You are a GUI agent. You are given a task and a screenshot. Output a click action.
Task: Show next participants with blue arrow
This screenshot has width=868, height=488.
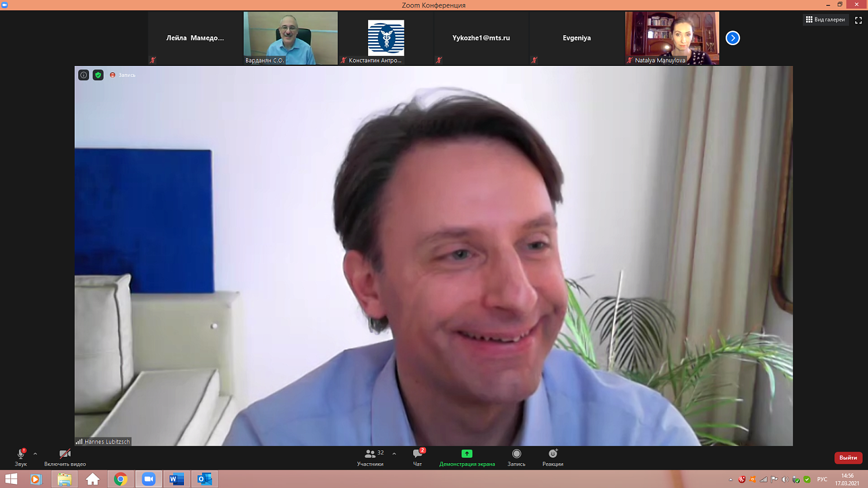(x=733, y=38)
